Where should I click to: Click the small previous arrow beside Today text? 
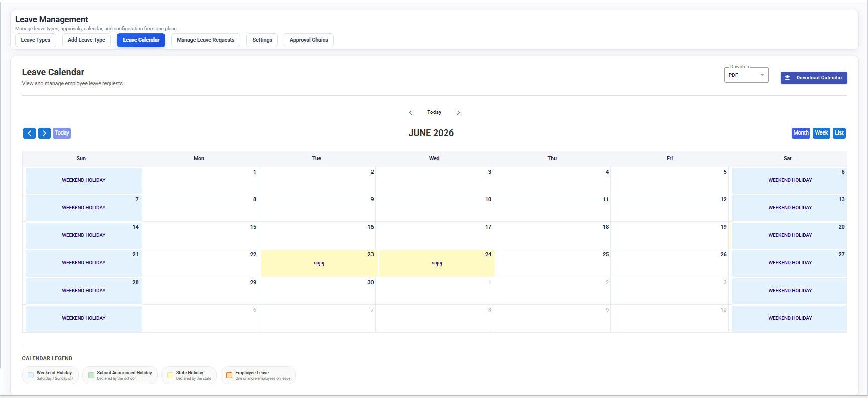point(410,113)
